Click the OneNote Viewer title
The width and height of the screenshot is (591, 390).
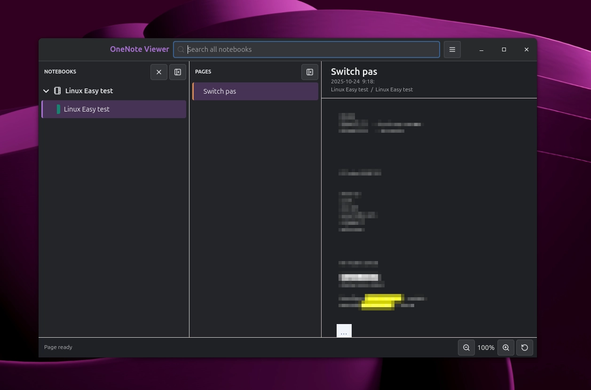pos(139,49)
